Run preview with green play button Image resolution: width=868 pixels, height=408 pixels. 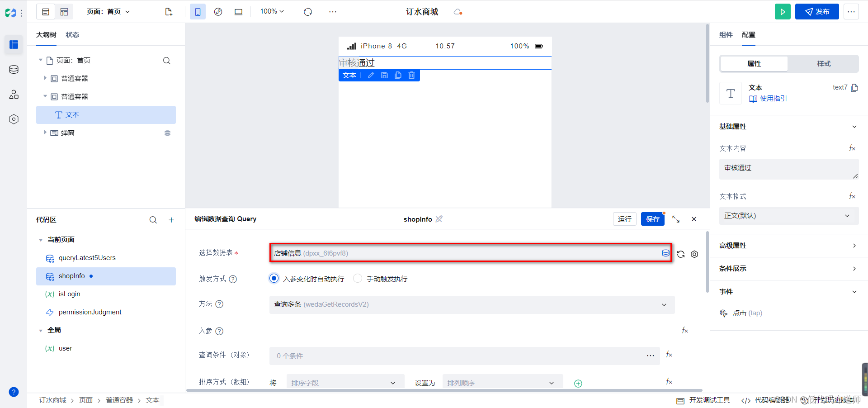pyautogui.click(x=783, y=12)
